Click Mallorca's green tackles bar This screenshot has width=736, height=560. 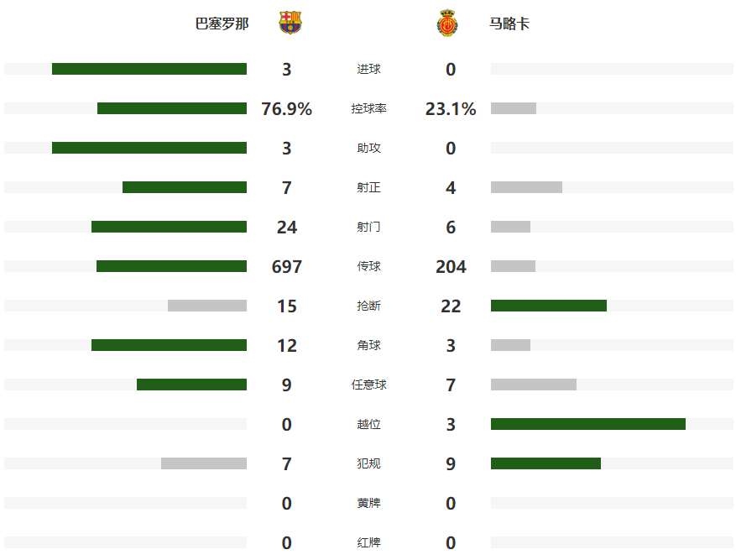549,306
